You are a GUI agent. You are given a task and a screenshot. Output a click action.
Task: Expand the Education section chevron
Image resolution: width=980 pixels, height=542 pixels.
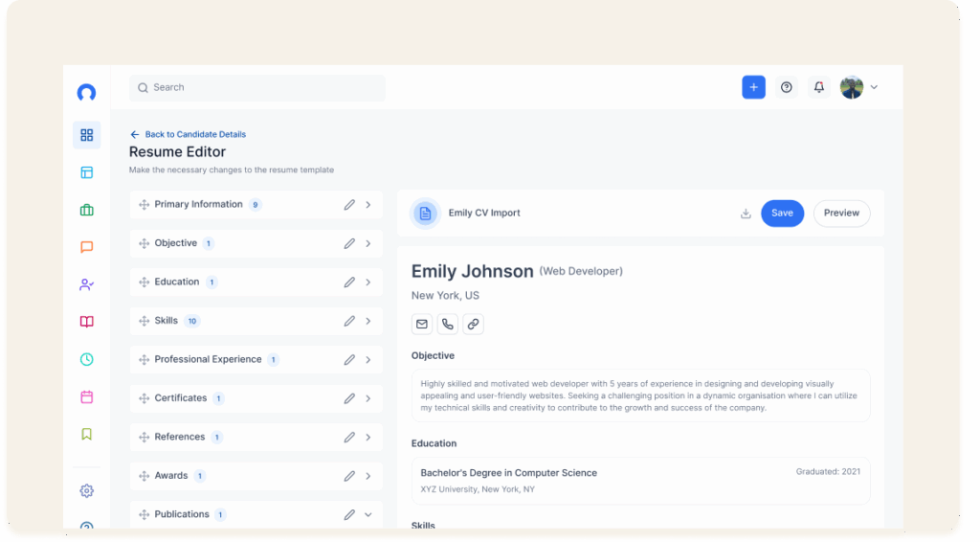(368, 282)
